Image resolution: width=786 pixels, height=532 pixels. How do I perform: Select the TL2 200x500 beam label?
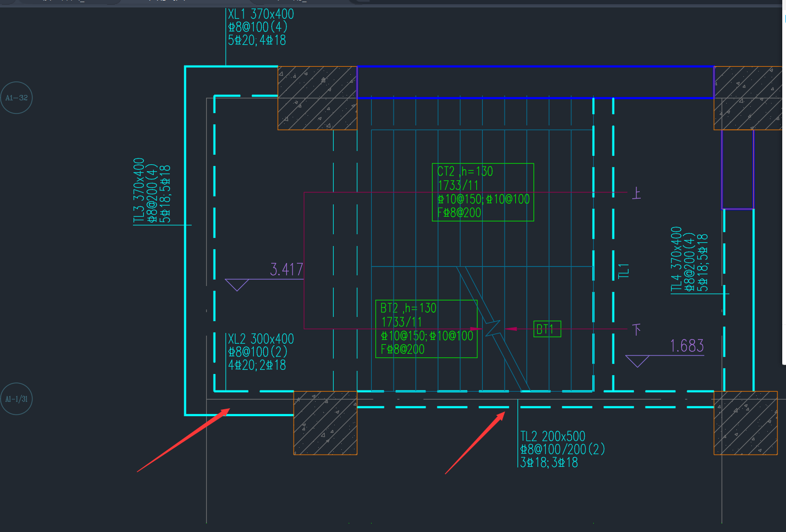(553, 436)
